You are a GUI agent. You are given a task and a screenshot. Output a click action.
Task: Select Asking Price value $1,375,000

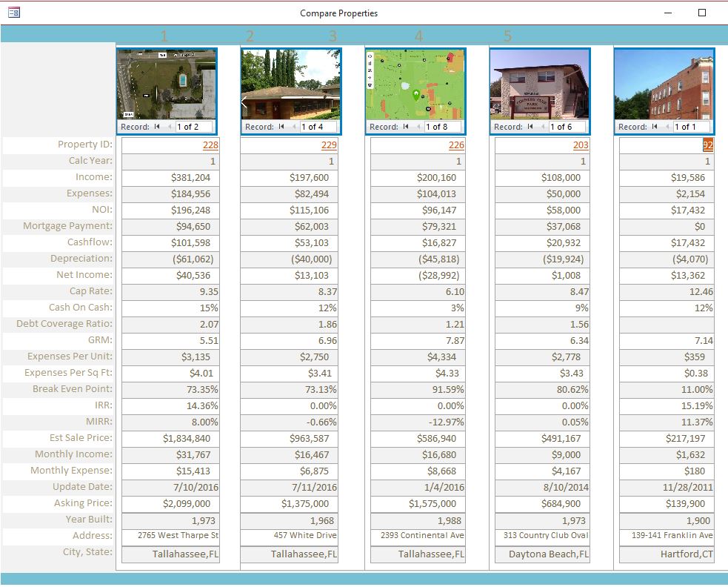(290, 503)
